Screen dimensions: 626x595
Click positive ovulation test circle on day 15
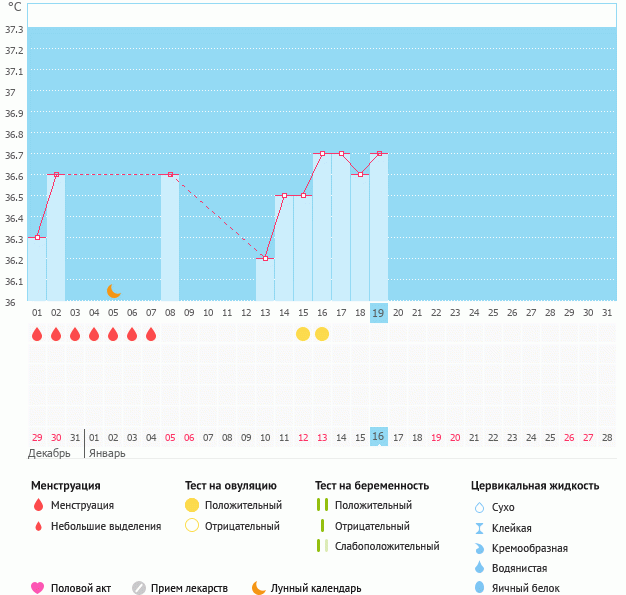coord(303,334)
